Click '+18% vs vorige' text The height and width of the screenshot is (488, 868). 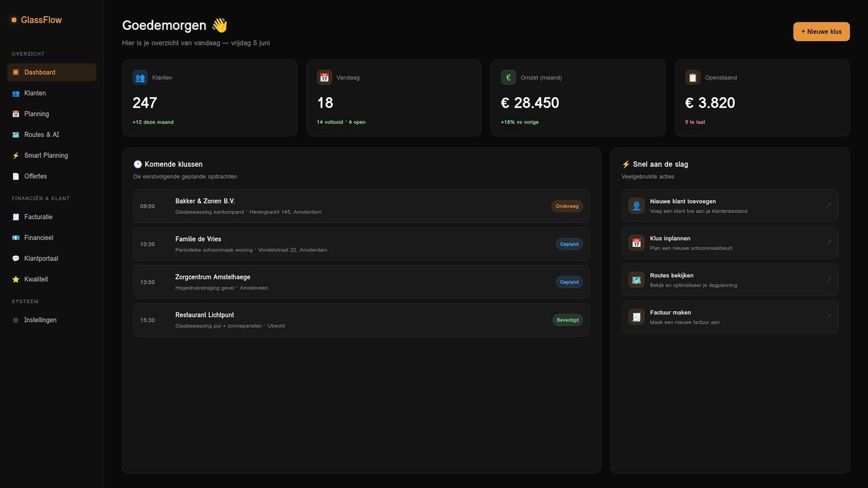point(520,122)
